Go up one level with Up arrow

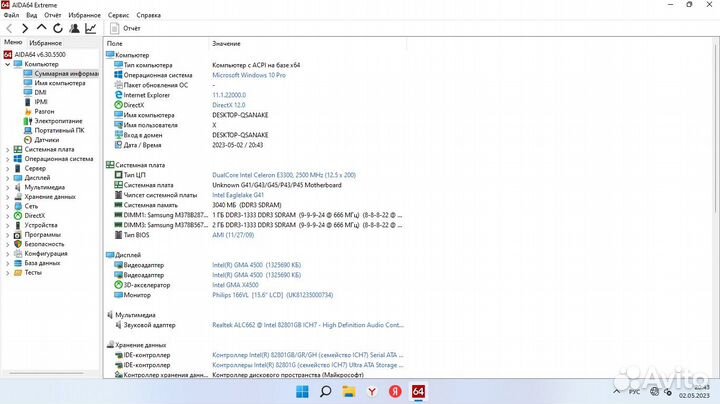(x=41, y=28)
